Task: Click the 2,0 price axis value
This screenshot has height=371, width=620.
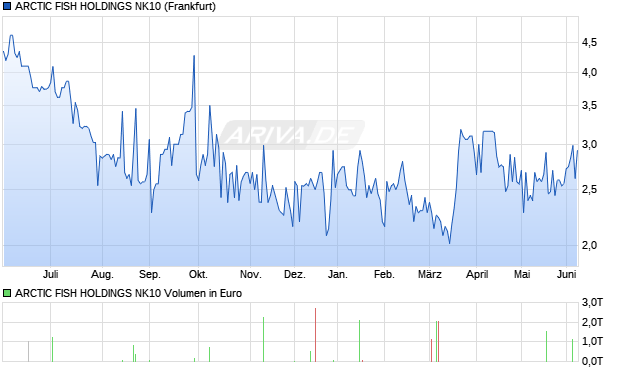Action: pos(589,245)
